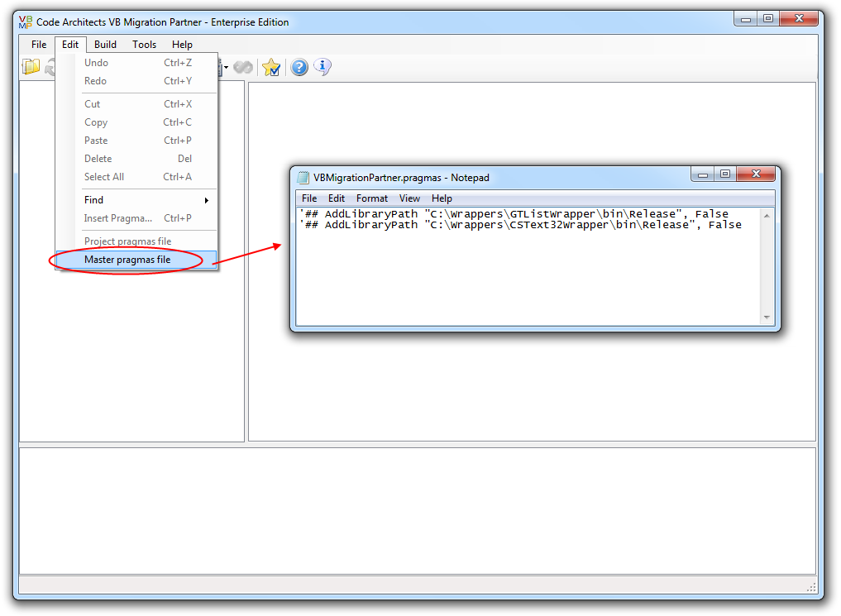Click the Notepad icon in Notepad title bar
The image size is (841, 616).
(x=303, y=178)
